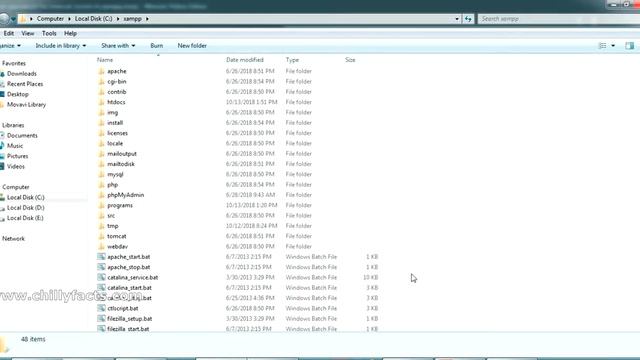Select Local Disk (D:) in navigation pane
The height and width of the screenshot is (360, 640).
click(26, 208)
